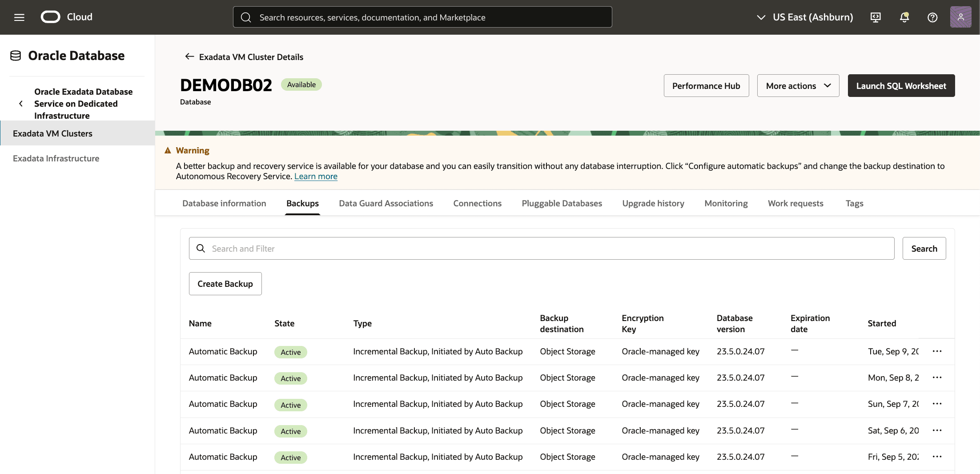Viewport: 980px width, 474px height.
Task: Open the Learn more link about Recovery Service
Action: [x=316, y=176]
